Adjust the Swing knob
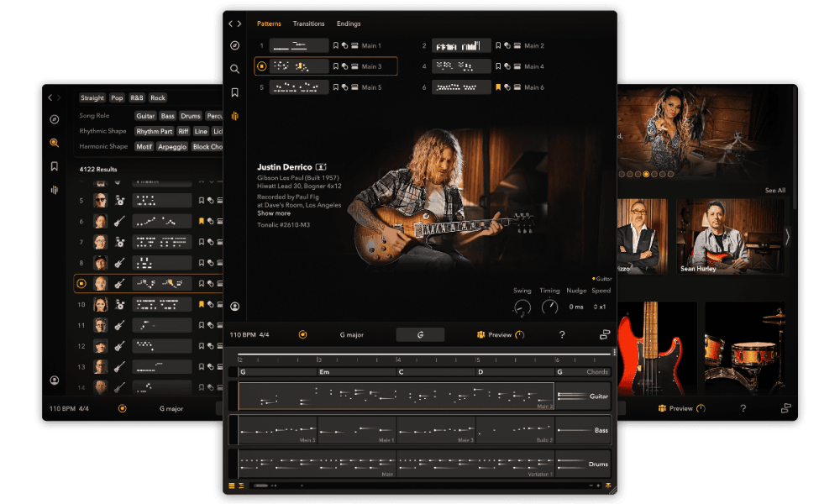Viewport: 840px width, 504px height. click(522, 307)
